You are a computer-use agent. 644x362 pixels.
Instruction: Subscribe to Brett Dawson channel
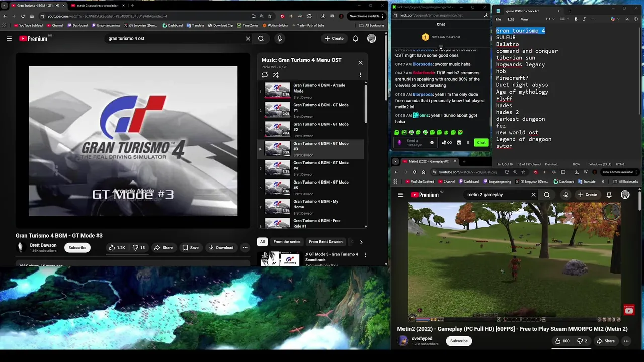tap(77, 248)
